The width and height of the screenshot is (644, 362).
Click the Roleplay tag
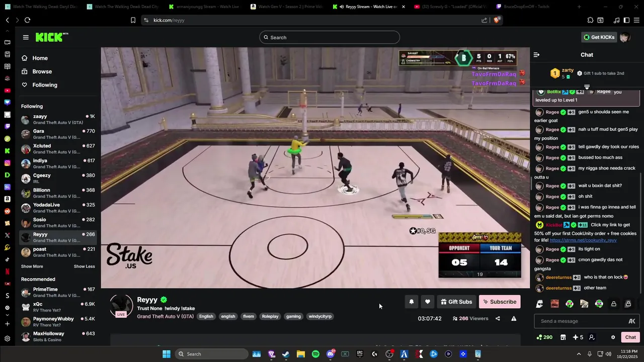click(x=270, y=316)
